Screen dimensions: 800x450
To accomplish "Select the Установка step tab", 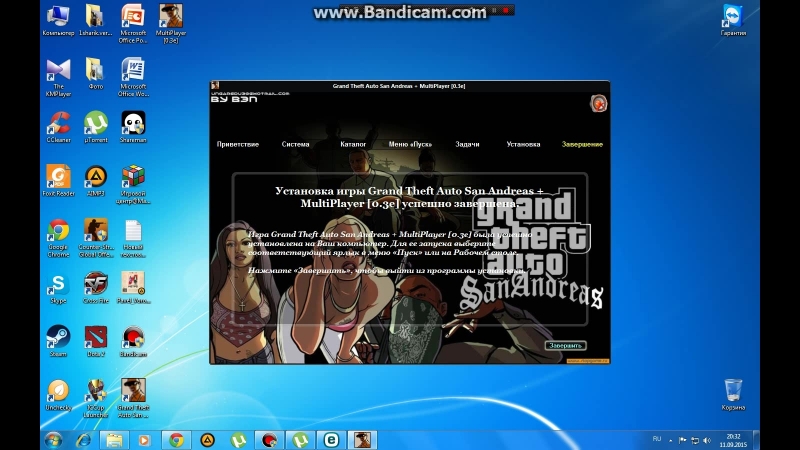I will coord(523,144).
